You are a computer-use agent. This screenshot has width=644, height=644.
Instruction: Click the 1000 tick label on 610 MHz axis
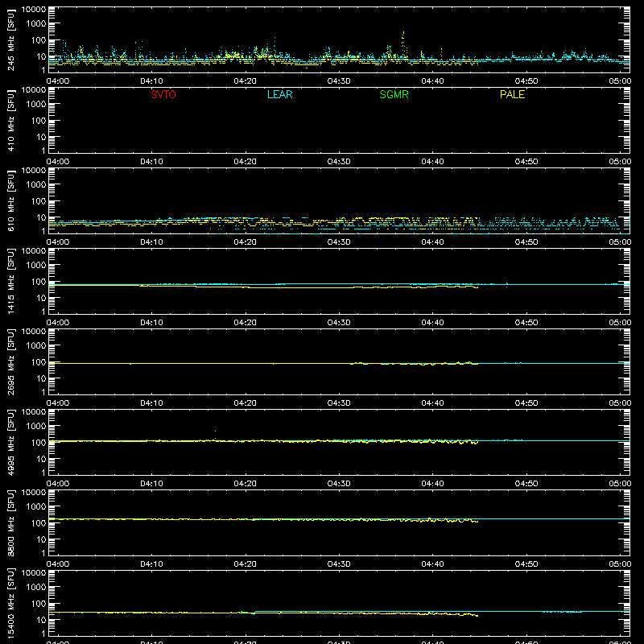36,184
